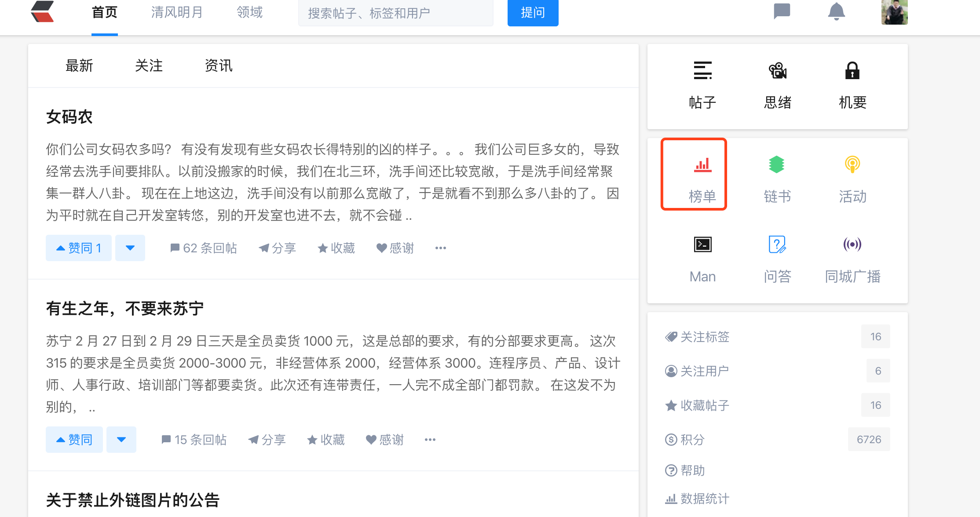Open the 榜单 ranking chart icon
Screen dimensions: 980x517
[x=702, y=165]
